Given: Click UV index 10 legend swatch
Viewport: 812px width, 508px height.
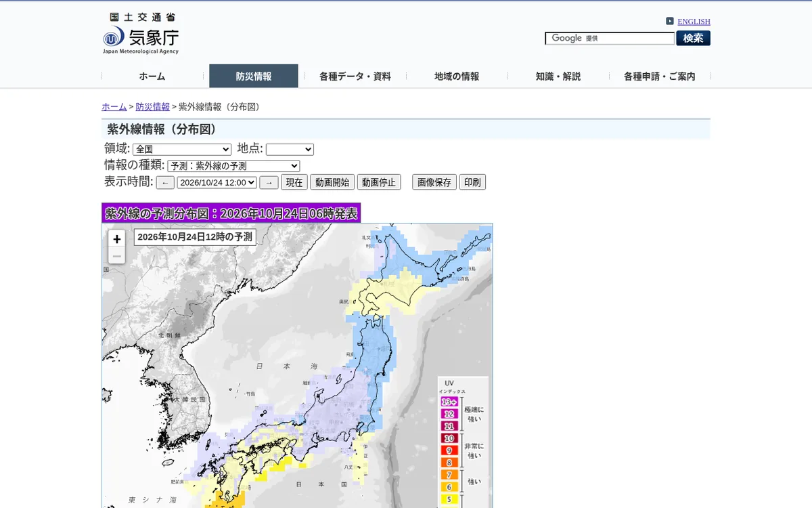Looking at the screenshot, I should tap(449, 438).
